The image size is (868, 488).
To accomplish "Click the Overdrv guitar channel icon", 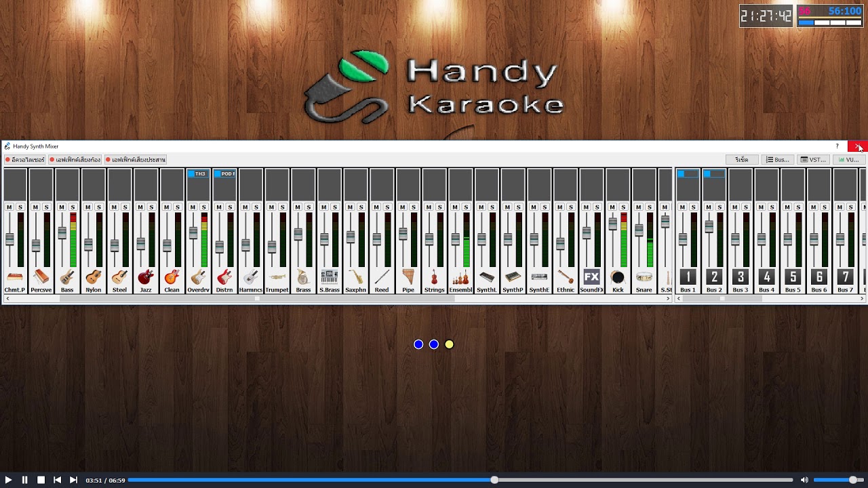I will point(198,277).
